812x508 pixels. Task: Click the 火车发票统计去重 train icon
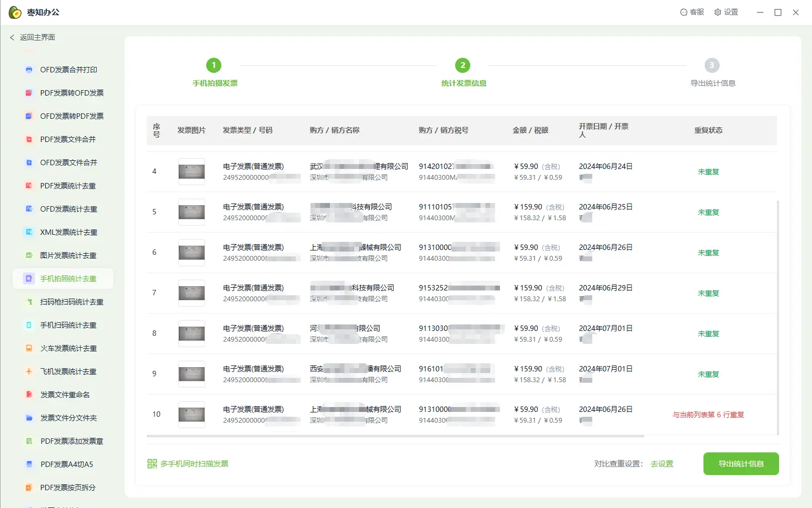(29, 348)
